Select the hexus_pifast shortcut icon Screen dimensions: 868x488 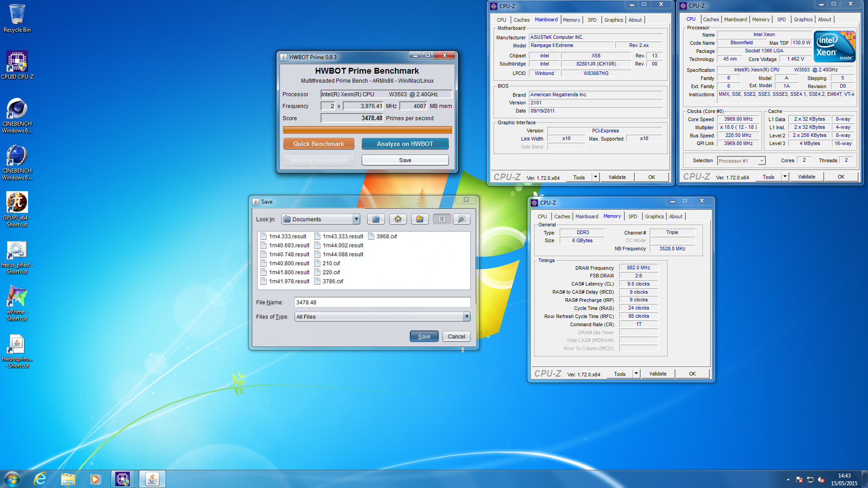17,258
